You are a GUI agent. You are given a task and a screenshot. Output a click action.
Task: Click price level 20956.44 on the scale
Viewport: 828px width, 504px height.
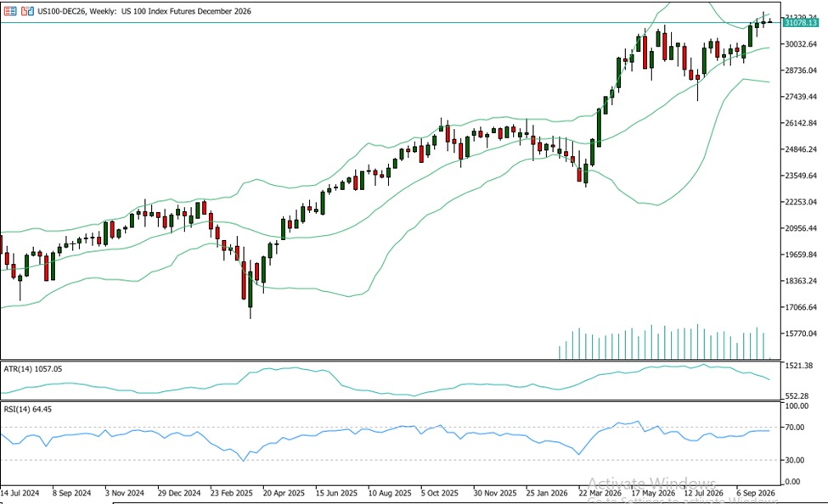(801, 228)
